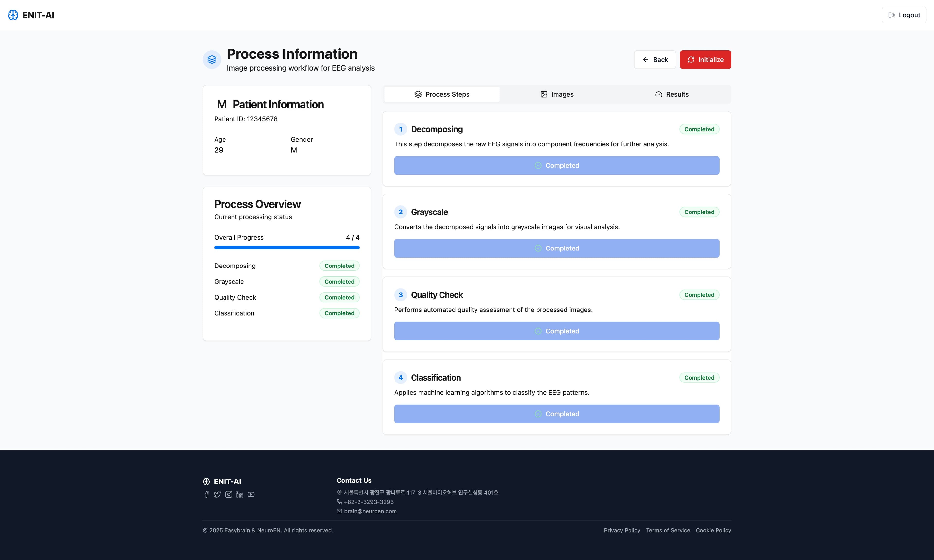Click Completed badge in Grayscale card header
934x560 pixels.
pos(699,212)
